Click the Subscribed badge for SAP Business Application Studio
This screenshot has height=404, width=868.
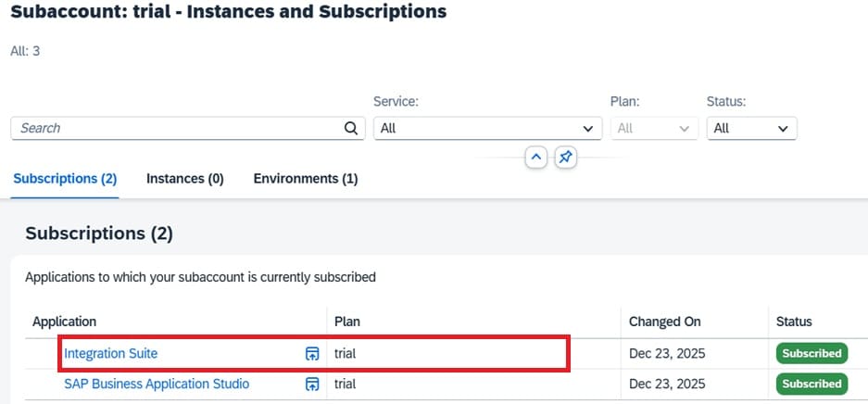[811, 384]
